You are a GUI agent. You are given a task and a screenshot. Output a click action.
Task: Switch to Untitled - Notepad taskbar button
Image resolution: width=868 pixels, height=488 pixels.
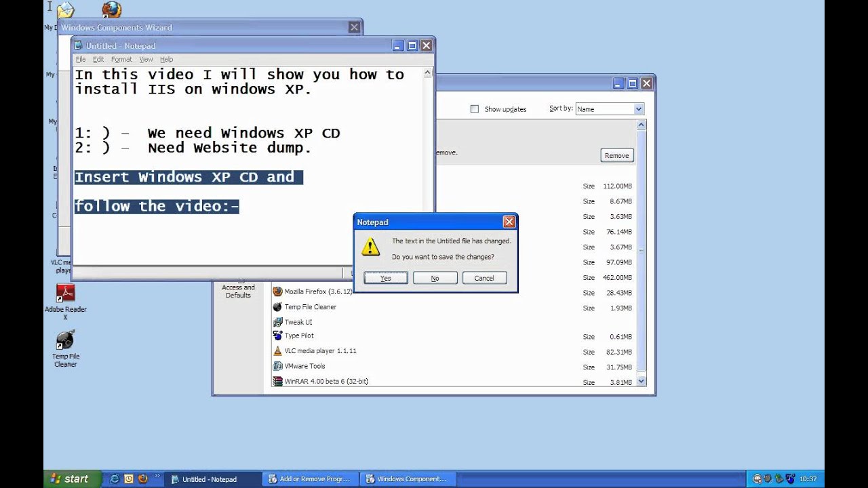212,479
